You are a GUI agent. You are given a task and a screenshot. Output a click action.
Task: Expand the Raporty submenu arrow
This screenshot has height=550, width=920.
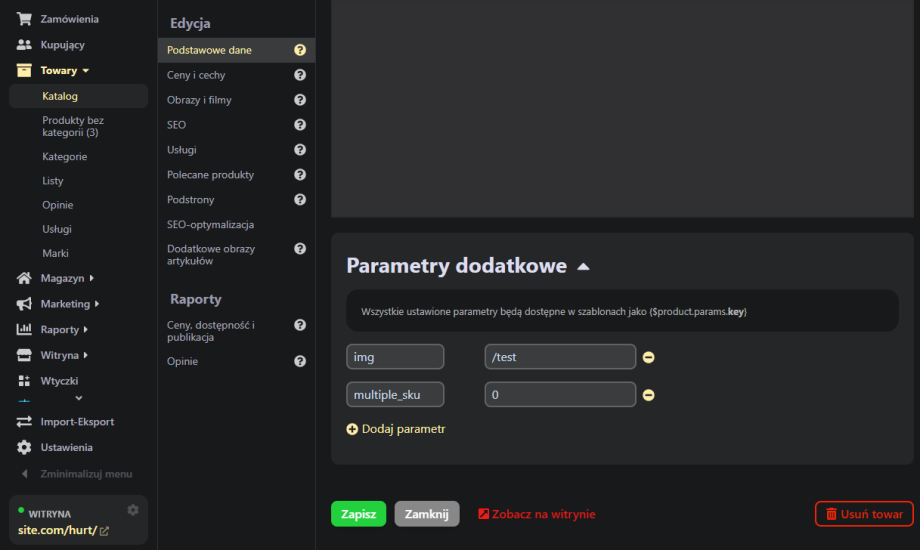click(86, 329)
